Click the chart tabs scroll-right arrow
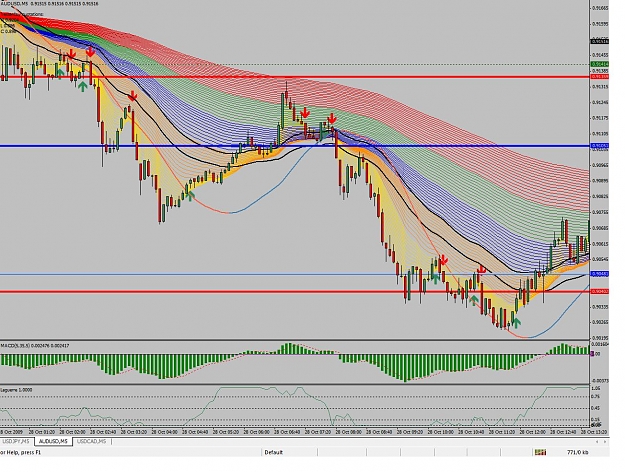This screenshot has width=625, height=472. coord(605,442)
